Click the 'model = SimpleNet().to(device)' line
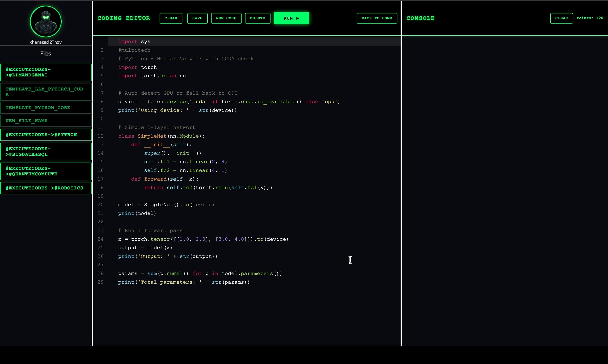This screenshot has width=608, height=364. click(x=166, y=205)
